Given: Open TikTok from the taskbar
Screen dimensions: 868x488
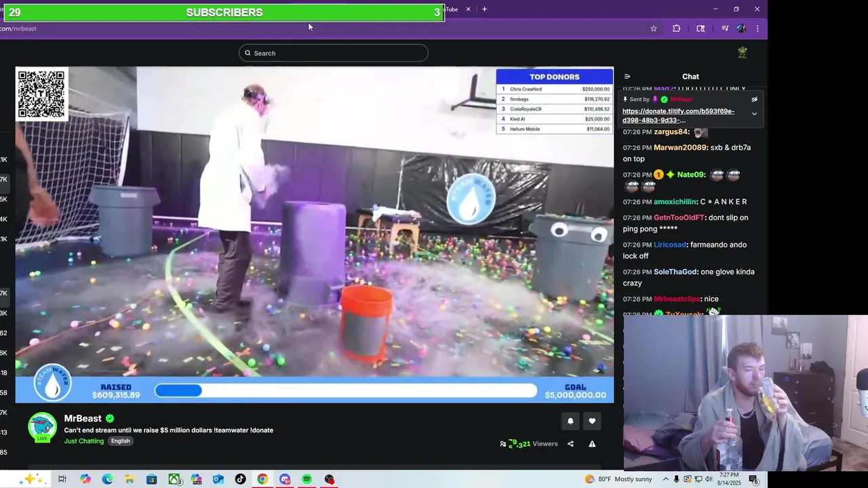Looking at the screenshot, I should 240,479.
